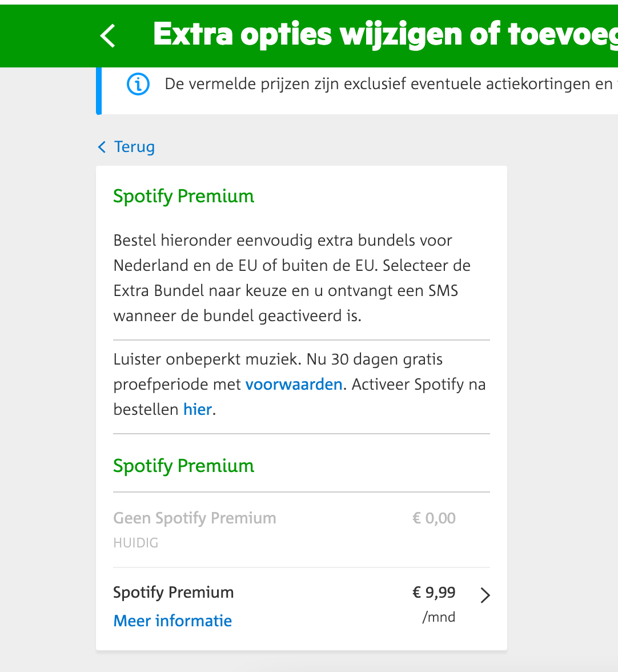
Task: Choose the black Spotify Premium option label
Action: point(174,592)
